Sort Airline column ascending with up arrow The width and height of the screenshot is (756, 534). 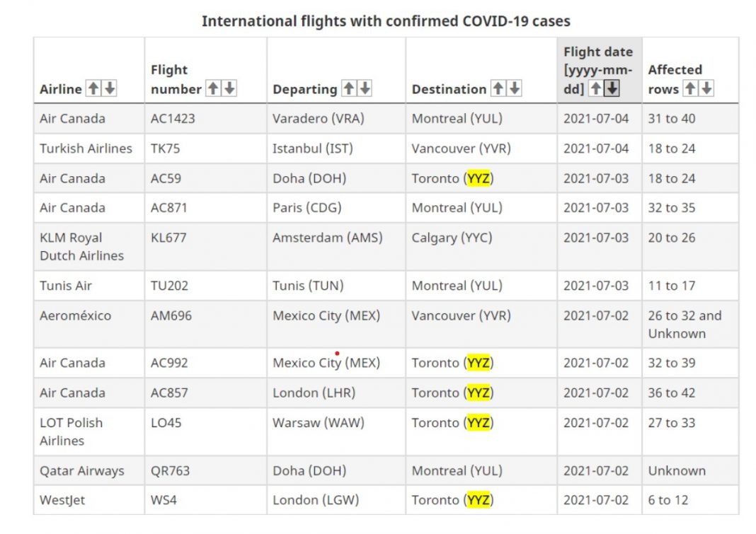point(93,89)
